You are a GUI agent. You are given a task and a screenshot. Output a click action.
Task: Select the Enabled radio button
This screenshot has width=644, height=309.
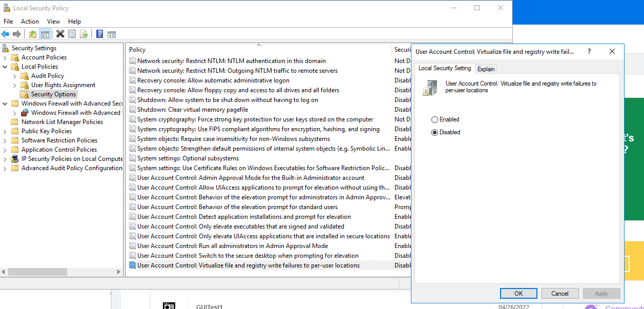coord(435,119)
